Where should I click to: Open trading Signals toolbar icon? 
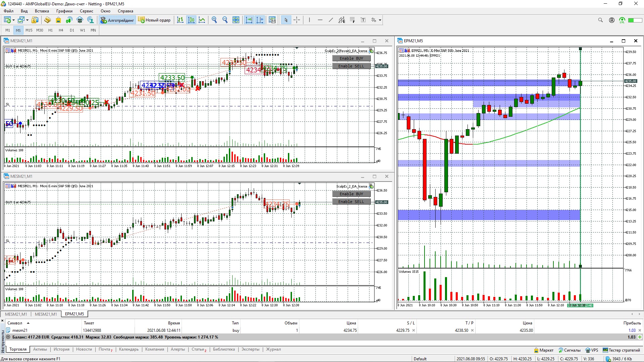69,20
